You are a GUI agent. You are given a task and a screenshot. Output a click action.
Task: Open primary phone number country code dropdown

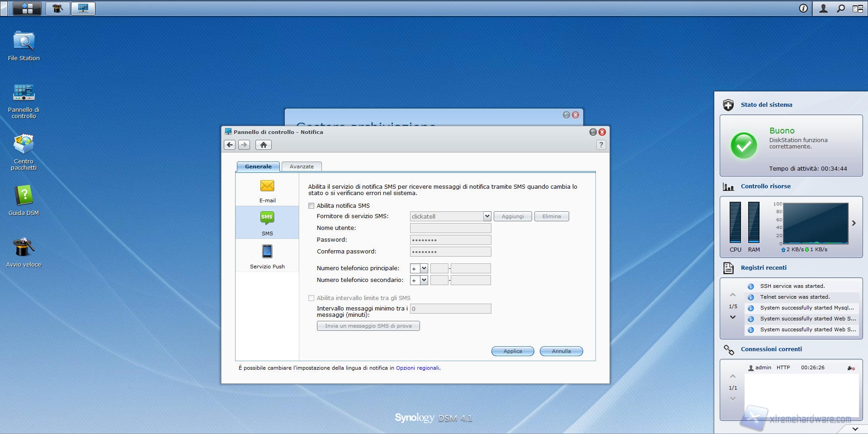pos(424,268)
